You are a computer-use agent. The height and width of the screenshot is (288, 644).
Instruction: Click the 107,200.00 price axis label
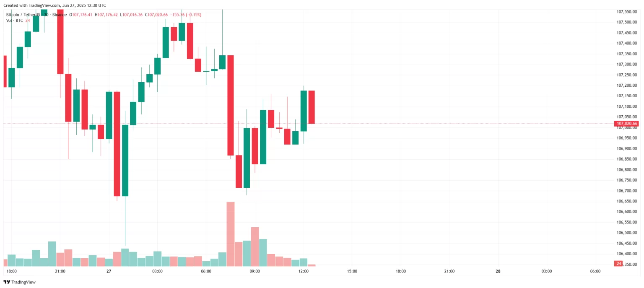627,86
